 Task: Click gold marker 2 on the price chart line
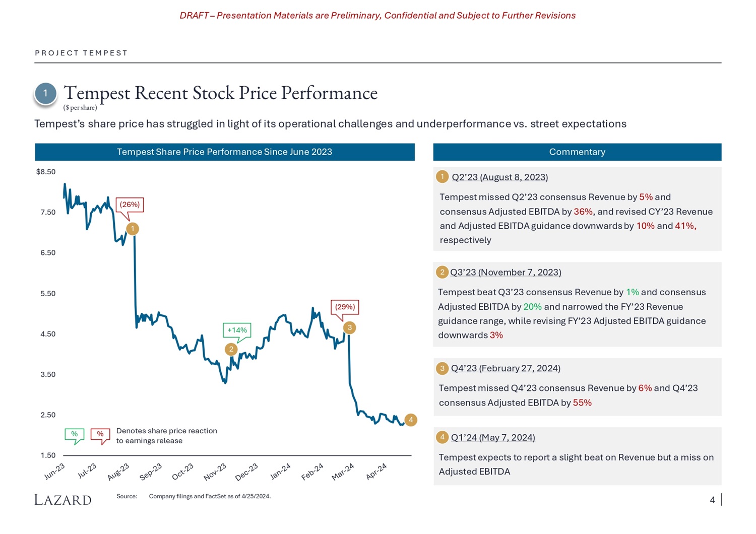(231, 349)
